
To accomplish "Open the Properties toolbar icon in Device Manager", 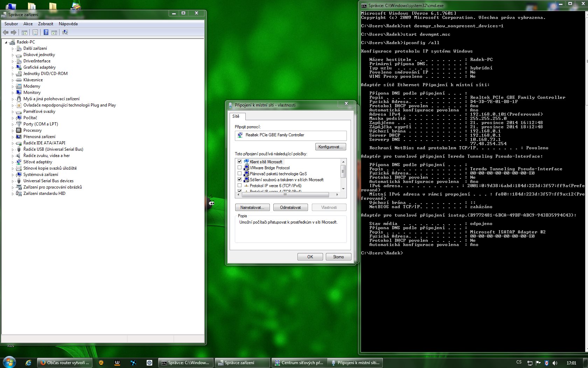I will click(35, 33).
